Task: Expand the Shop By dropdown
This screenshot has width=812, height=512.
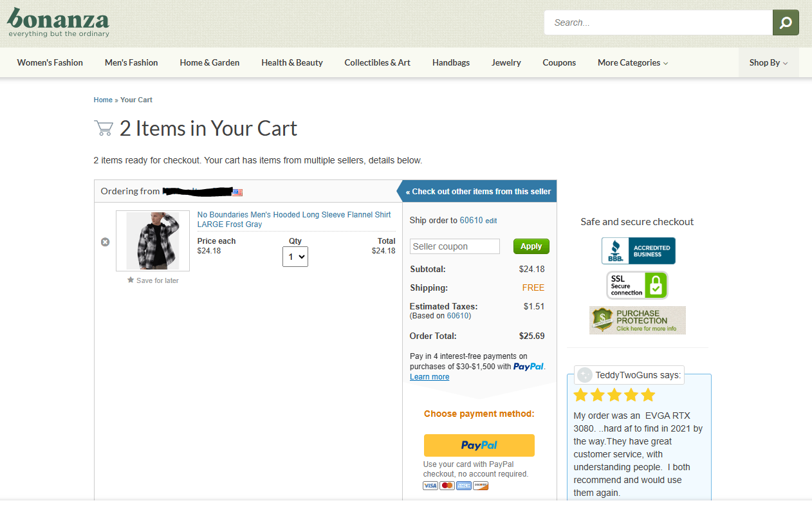Action: point(768,62)
